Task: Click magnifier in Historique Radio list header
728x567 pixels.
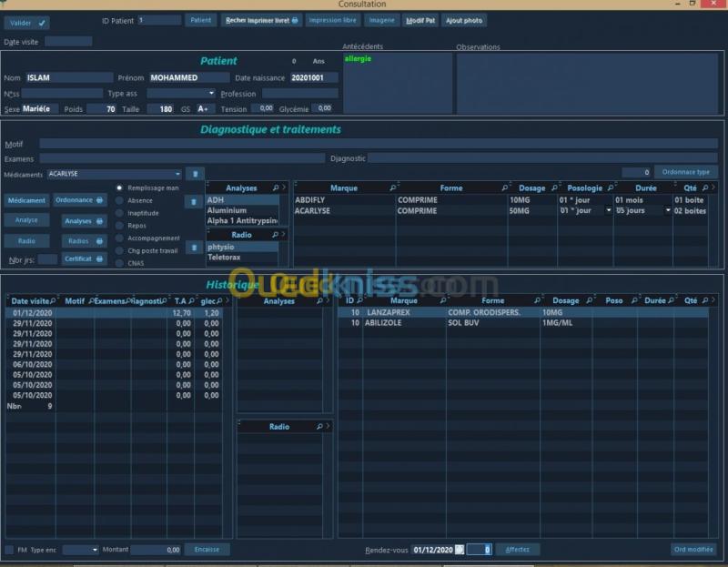Action: pyautogui.click(x=320, y=426)
